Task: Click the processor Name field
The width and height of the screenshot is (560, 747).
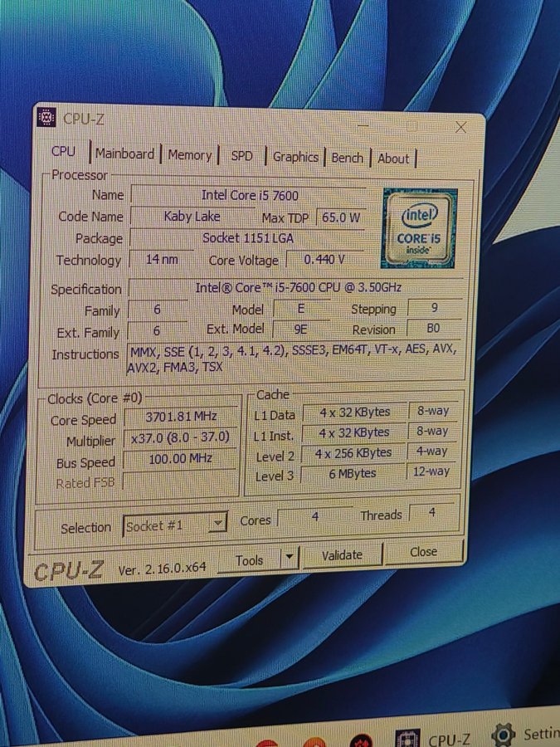Action: (249, 196)
